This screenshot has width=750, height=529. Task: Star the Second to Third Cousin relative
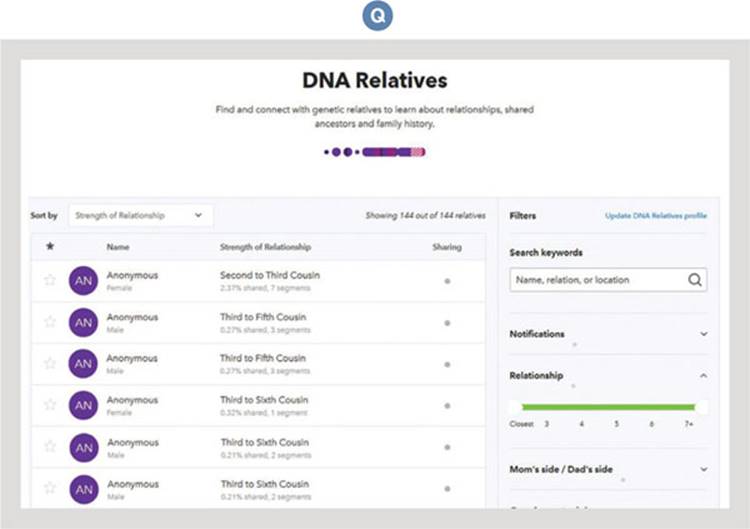tap(49, 280)
